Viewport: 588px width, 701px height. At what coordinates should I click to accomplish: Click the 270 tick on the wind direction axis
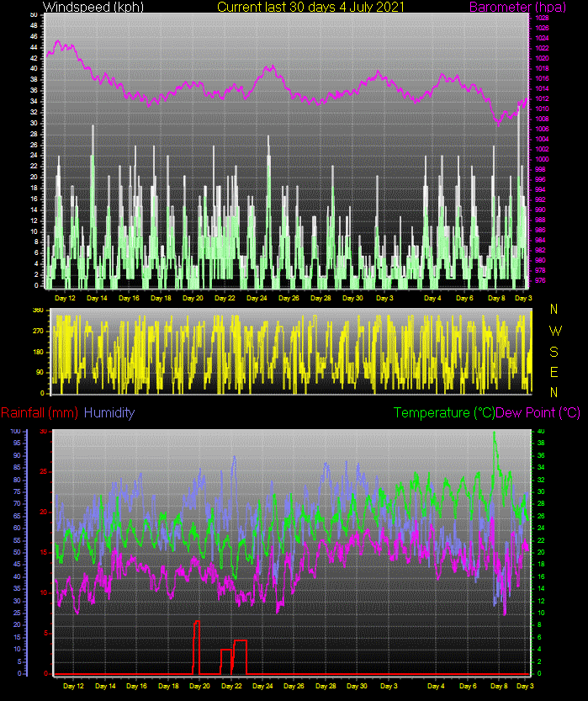click(x=38, y=332)
